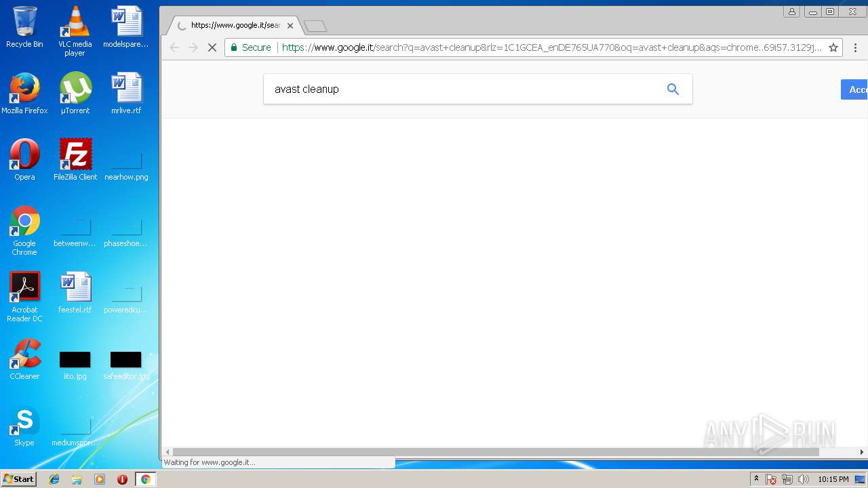
Task: Switch to Chrome taskbar button
Action: [x=145, y=479]
